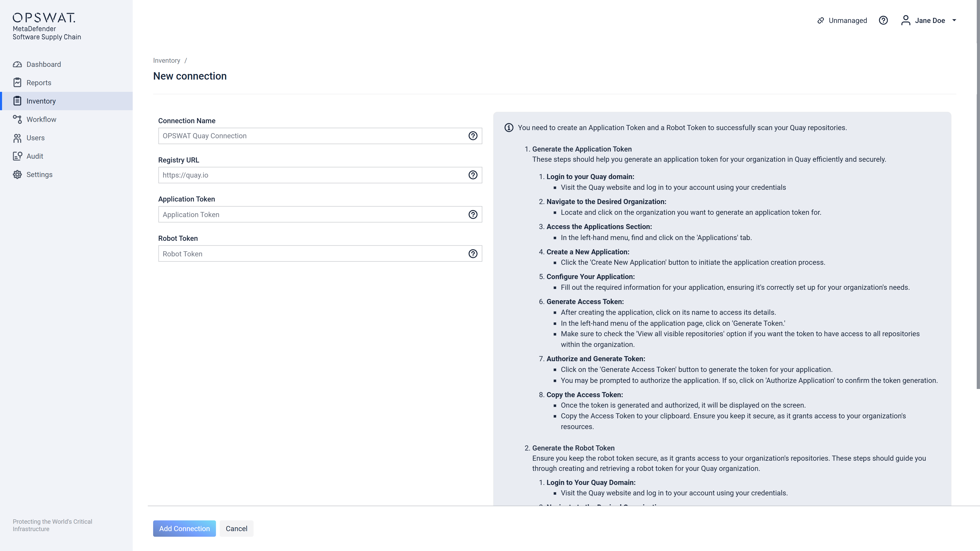Click the Dashboard gauge icon in sidebar
This screenshot has width=980, height=551.
[17, 64]
